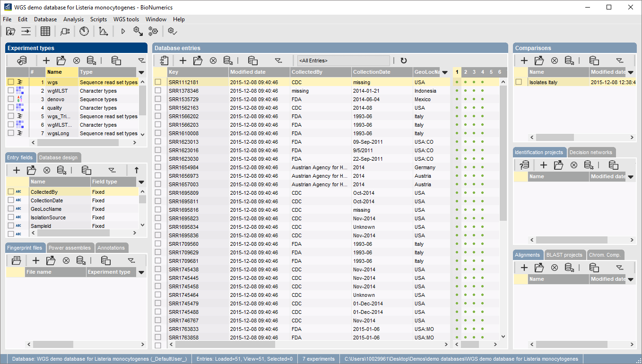642x364 pixels.
Task: Click the distribution curve chart icon
Action: 103,31
